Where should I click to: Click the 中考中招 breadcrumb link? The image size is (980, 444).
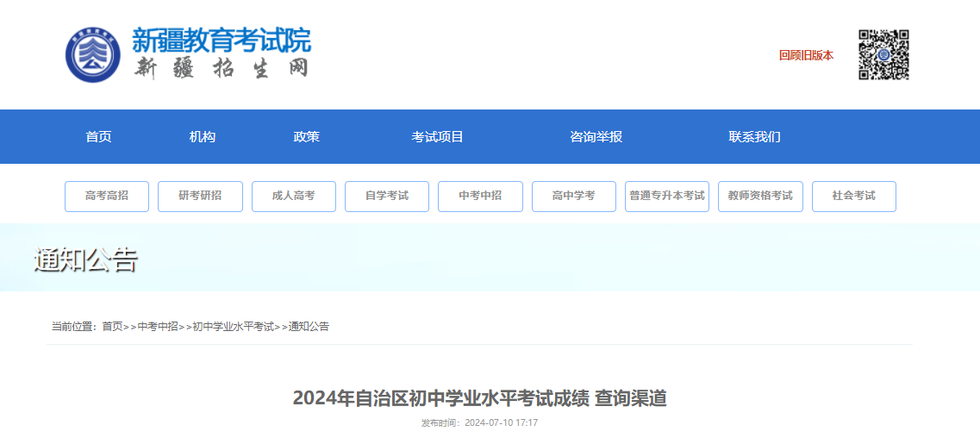[158, 327]
